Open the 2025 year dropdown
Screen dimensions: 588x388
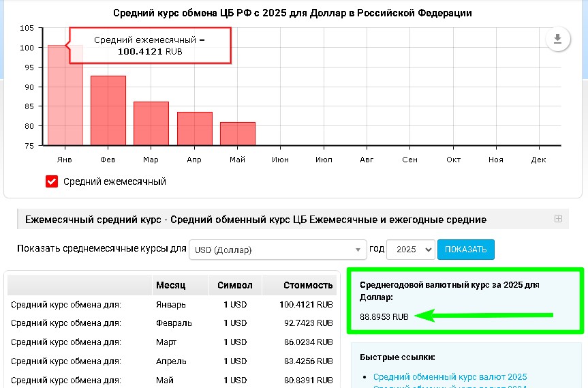(410, 250)
